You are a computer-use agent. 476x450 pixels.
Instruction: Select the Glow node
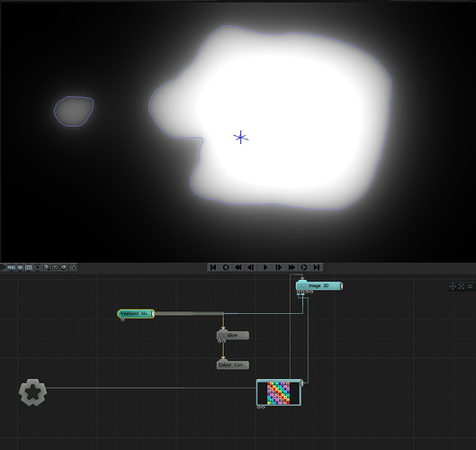coord(233,335)
